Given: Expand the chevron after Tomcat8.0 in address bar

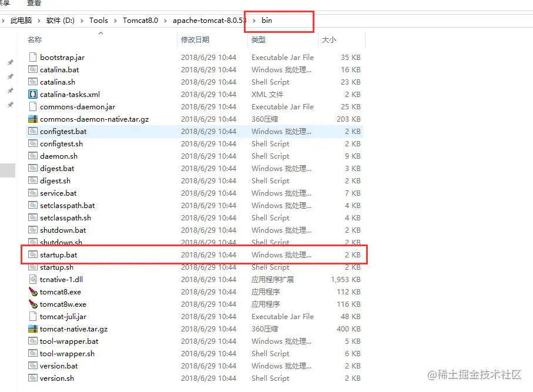Looking at the screenshot, I should pyautogui.click(x=165, y=21).
